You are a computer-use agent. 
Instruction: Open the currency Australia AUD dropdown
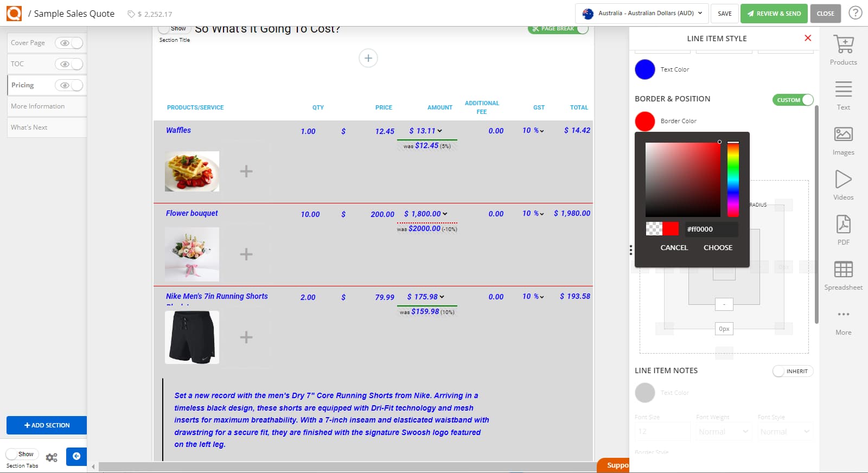(642, 13)
